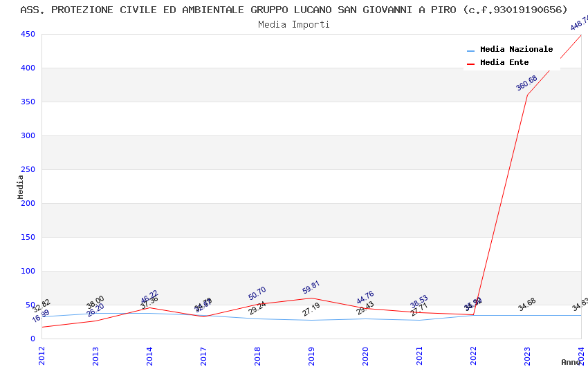
Task: Click the 26.20 data label
Action: point(95,310)
